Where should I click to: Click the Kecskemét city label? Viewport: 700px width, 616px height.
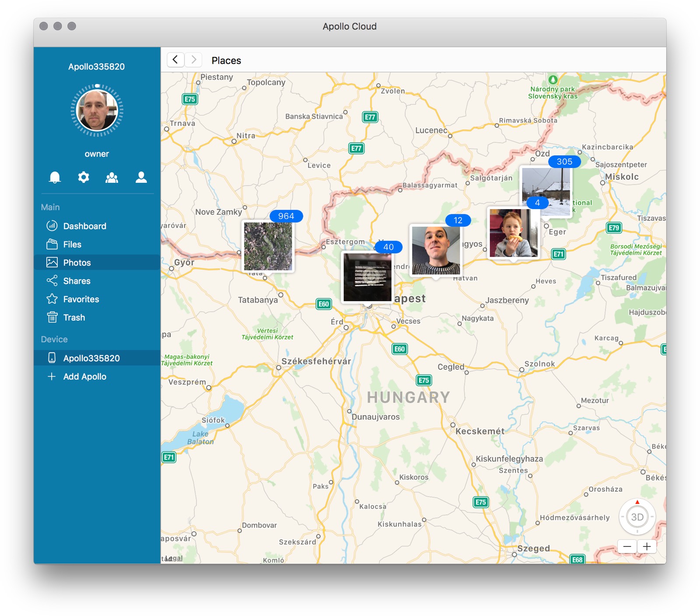[x=480, y=431]
